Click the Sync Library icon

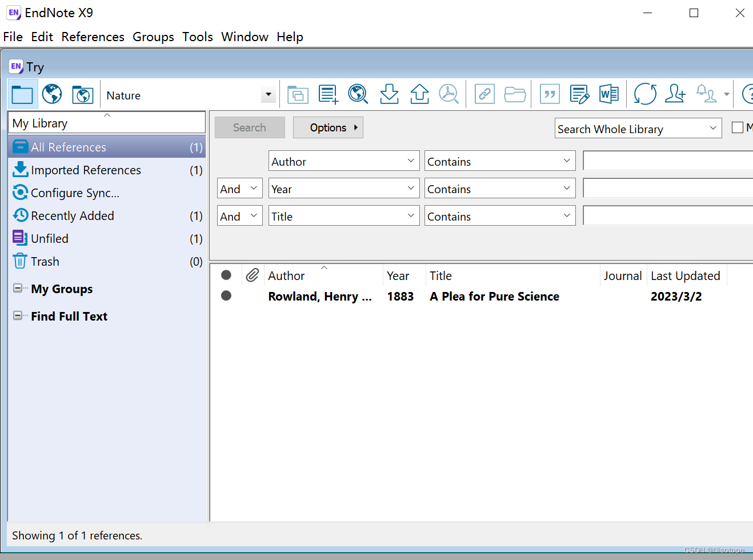(645, 94)
